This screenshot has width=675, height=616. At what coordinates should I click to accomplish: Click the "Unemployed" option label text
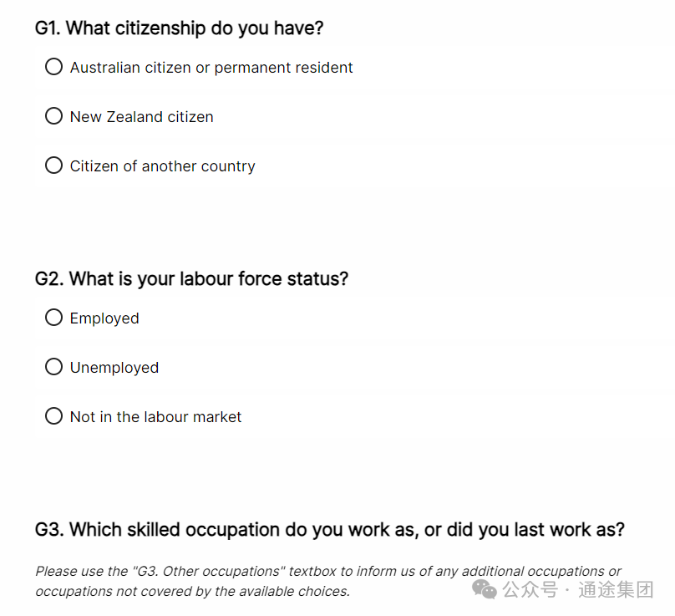114,368
